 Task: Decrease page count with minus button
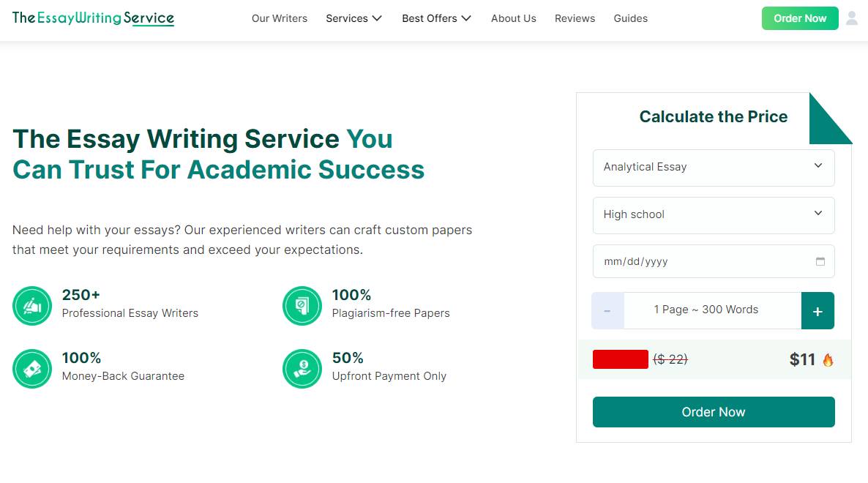pyautogui.click(x=607, y=311)
